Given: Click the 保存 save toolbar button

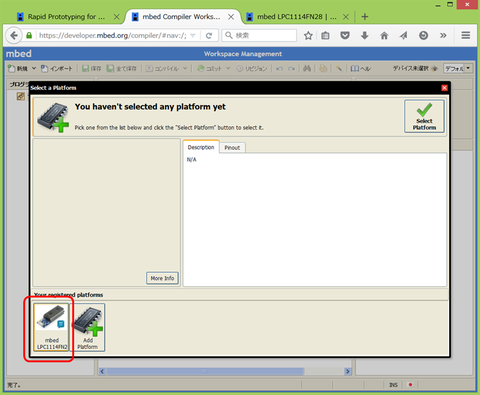Looking at the screenshot, I should pyautogui.click(x=92, y=68).
